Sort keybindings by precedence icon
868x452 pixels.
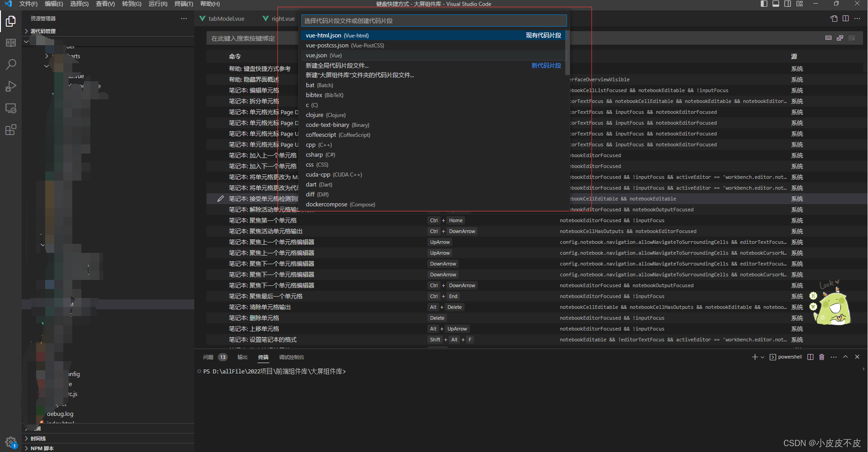(840, 38)
